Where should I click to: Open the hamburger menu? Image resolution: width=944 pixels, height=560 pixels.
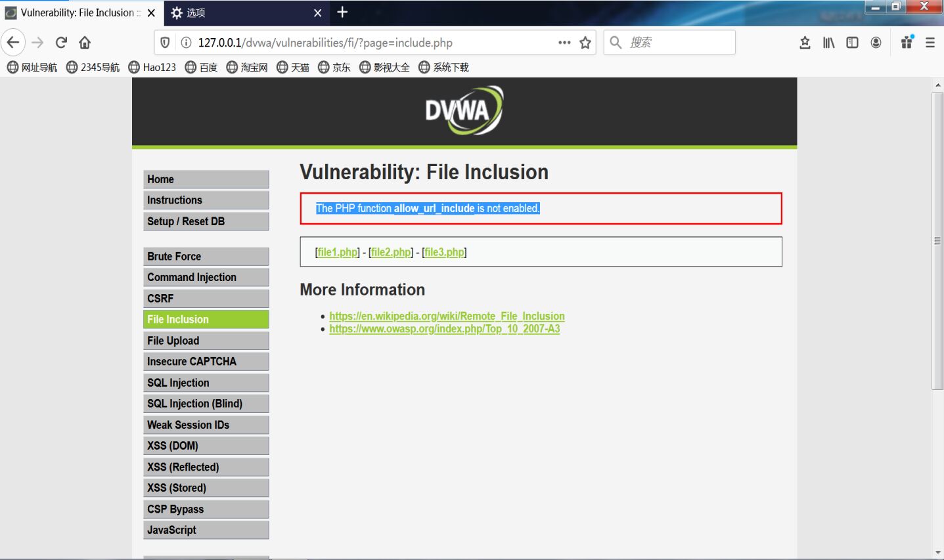pyautogui.click(x=930, y=42)
